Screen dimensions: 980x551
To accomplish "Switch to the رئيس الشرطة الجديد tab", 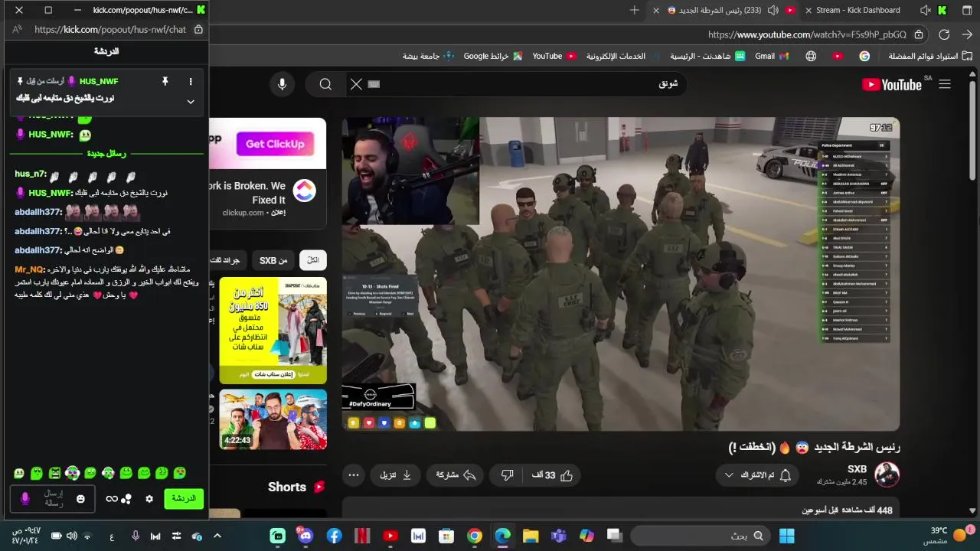I will pos(720,10).
